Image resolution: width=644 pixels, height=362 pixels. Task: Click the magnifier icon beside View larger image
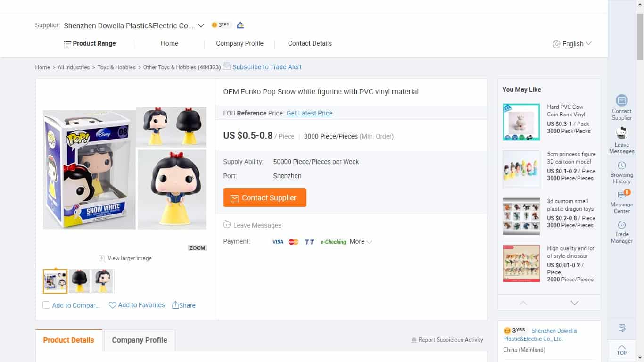[x=101, y=258]
